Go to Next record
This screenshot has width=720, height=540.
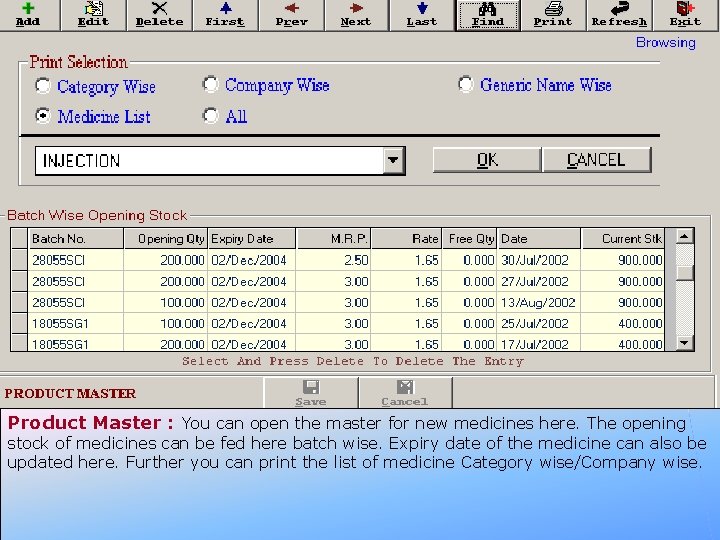click(356, 15)
